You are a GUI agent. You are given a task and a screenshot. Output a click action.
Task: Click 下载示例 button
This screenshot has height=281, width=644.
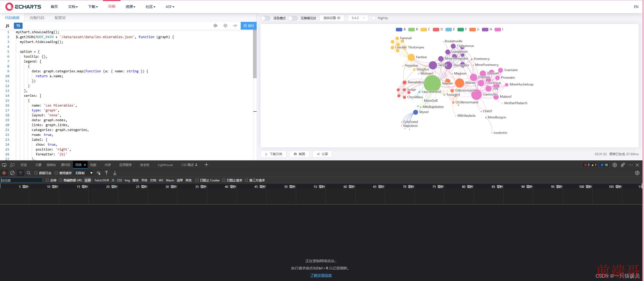point(273,154)
